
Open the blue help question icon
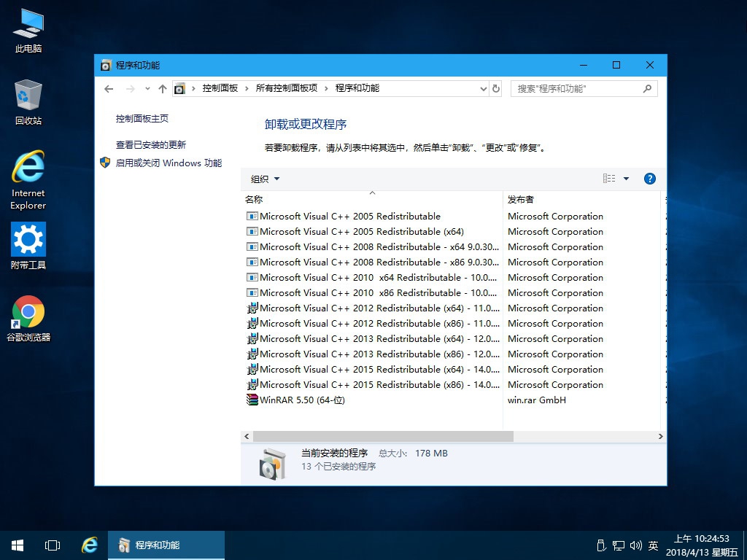650,179
